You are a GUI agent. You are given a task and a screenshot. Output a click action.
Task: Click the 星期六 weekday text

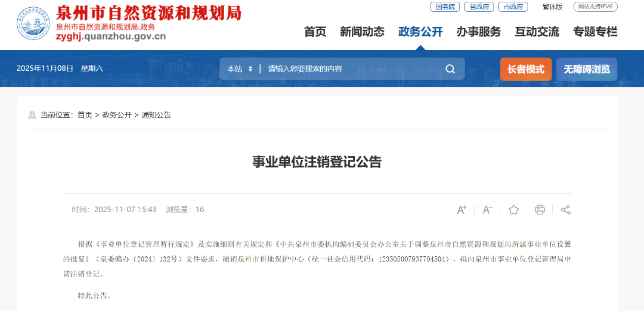tap(92, 69)
